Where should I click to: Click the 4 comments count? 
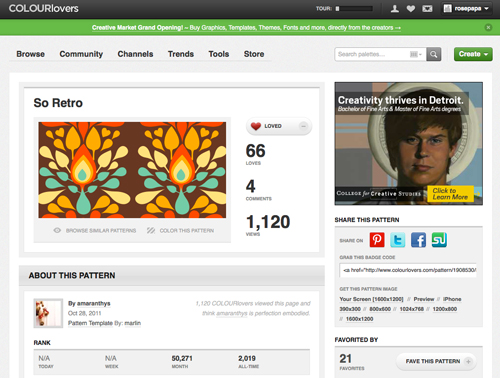click(x=251, y=186)
